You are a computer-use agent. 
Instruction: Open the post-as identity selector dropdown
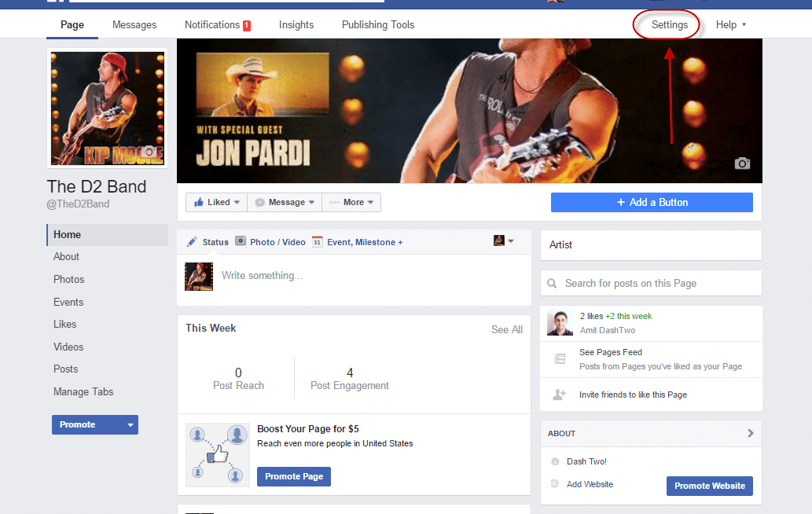(503, 240)
